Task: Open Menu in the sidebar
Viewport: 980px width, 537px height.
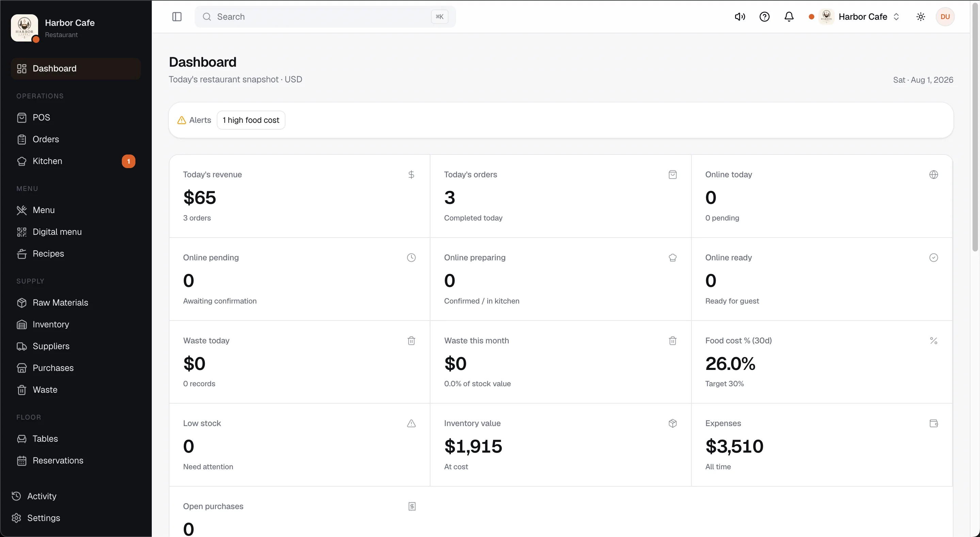Action: coord(76,210)
